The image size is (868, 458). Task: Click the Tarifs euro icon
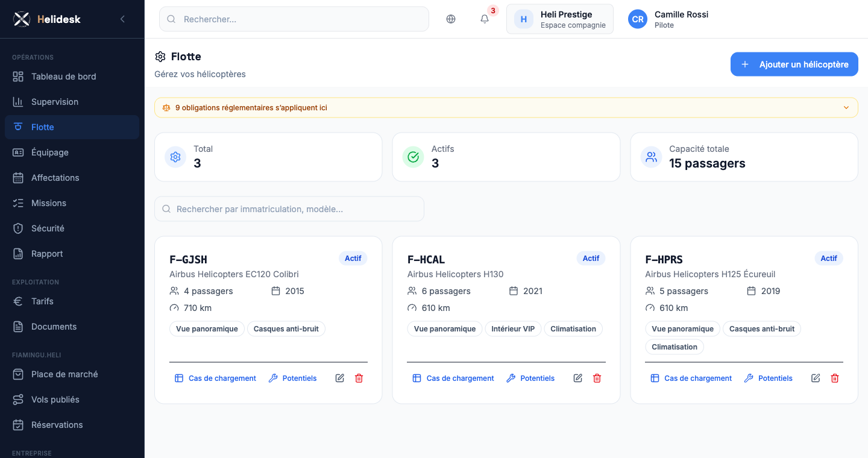[x=18, y=301]
